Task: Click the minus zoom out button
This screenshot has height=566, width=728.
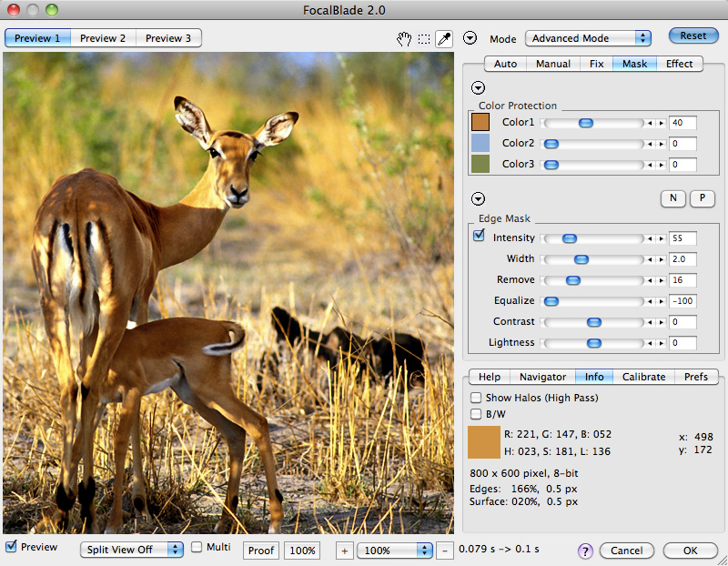Action: coord(444,551)
